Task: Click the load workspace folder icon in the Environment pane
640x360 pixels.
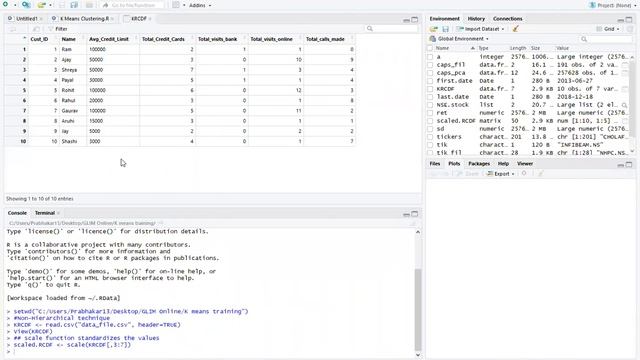Action: [x=434, y=29]
